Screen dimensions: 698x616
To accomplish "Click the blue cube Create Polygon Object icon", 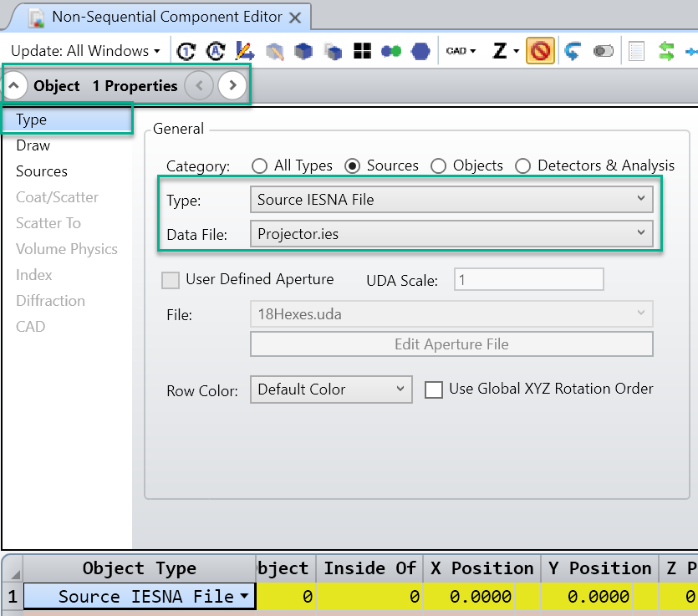I will click(303, 51).
